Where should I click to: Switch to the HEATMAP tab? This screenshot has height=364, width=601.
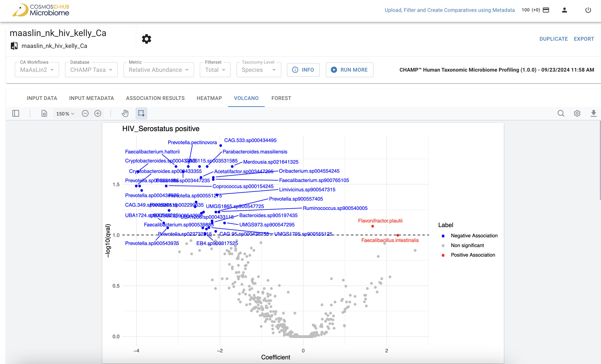[x=209, y=98]
